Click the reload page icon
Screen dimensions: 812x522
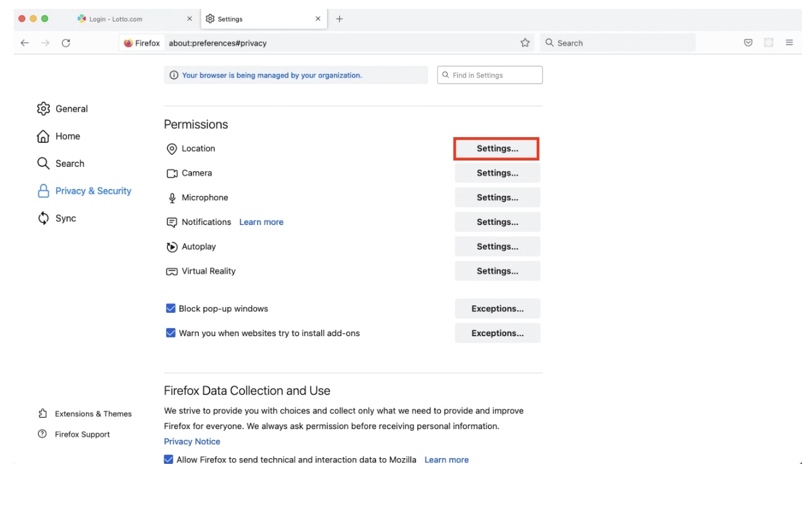point(66,43)
